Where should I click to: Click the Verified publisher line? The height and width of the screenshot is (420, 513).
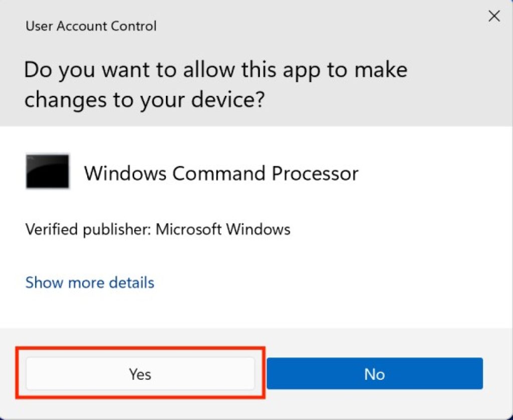[158, 230]
